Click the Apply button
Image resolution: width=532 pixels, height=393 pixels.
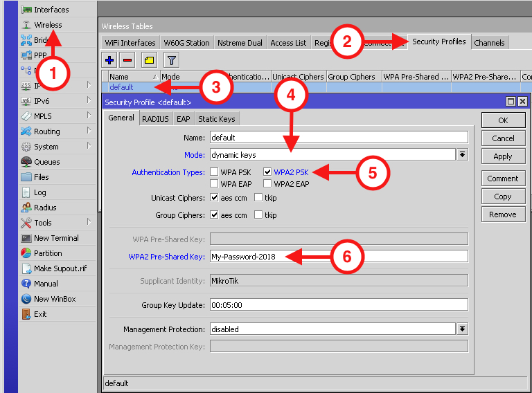pos(503,156)
